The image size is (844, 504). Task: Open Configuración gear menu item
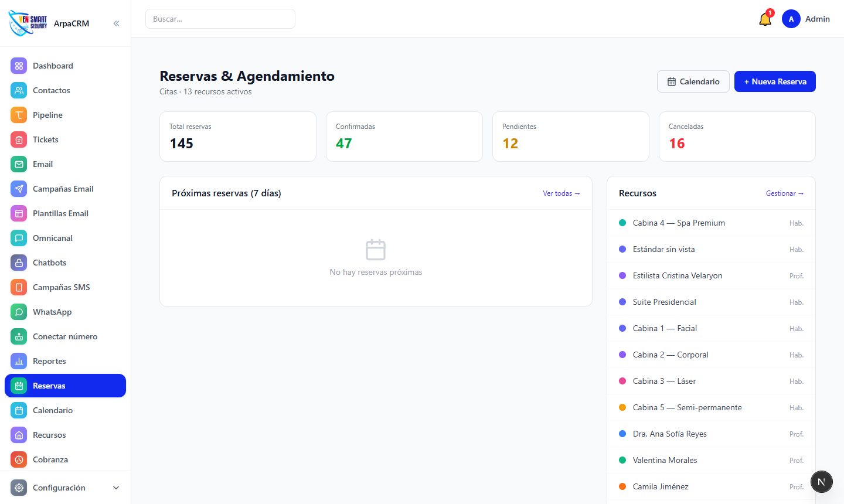(x=66, y=488)
